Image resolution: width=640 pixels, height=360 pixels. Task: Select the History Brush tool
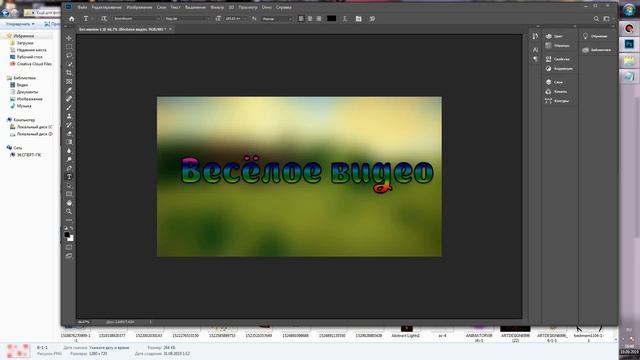coord(69,125)
